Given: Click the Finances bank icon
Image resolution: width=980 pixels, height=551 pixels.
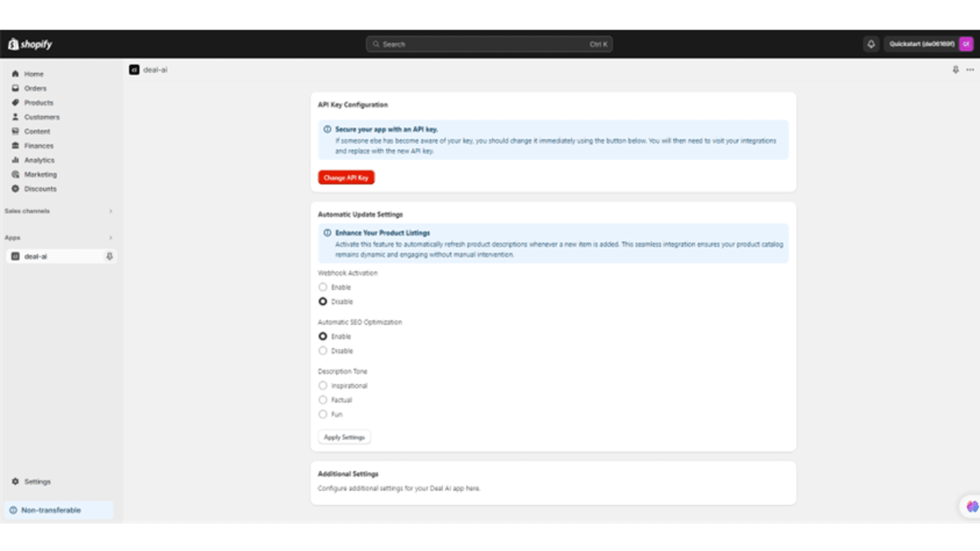Looking at the screenshot, I should (15, 146).
